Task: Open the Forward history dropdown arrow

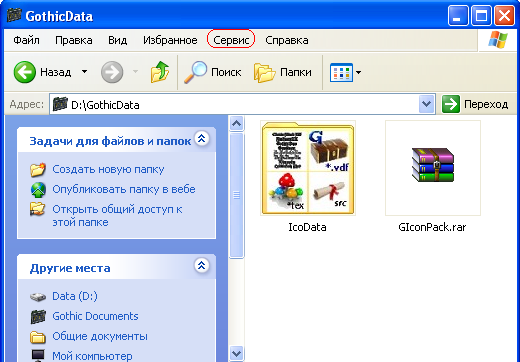Action: 135,71
